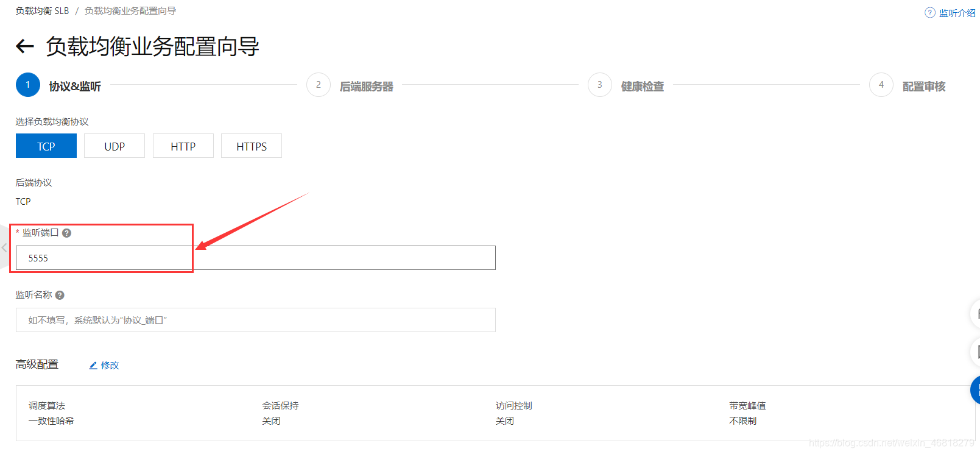Click the 负载均衡业务配置向导 breadcrumb item
Viewport: 980px width, 454px height.
130,11
